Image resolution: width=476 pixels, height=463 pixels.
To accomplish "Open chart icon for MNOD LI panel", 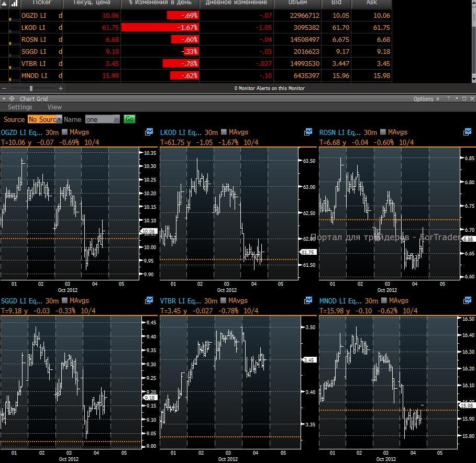I will (468, 300).
